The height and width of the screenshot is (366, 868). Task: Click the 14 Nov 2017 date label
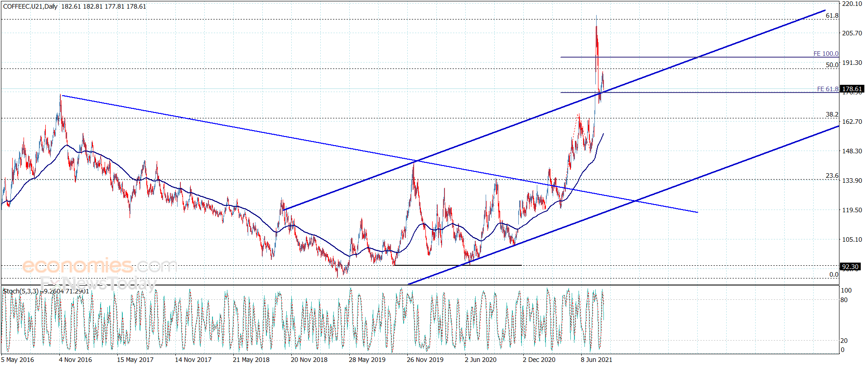pyautogui.click(x=193, y=360)
